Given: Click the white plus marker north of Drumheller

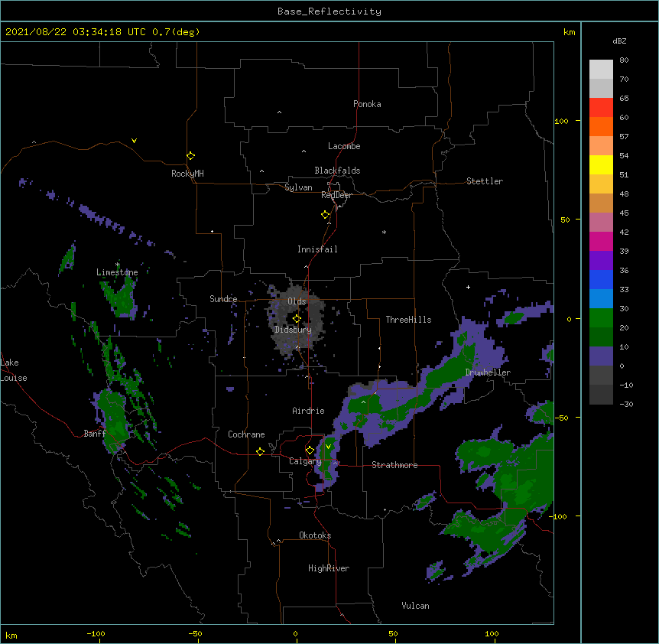Looking at the screenshot, I should coord(468,287).
